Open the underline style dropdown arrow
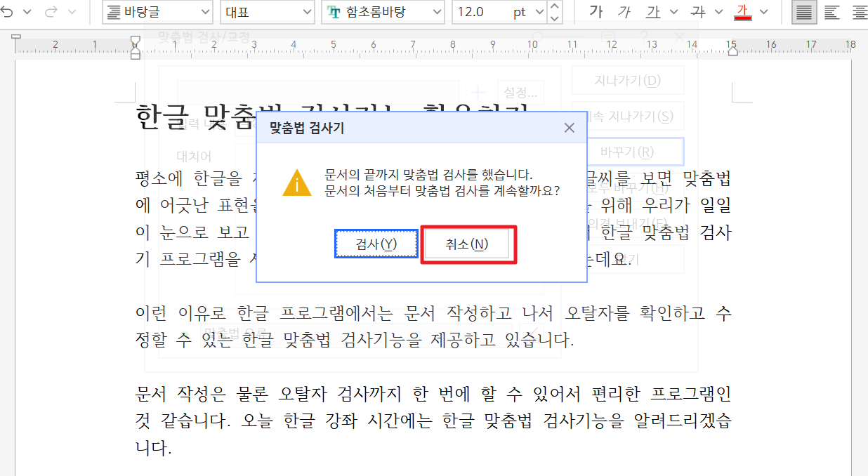This screenshot has height=476, width=868. point(674,12)
